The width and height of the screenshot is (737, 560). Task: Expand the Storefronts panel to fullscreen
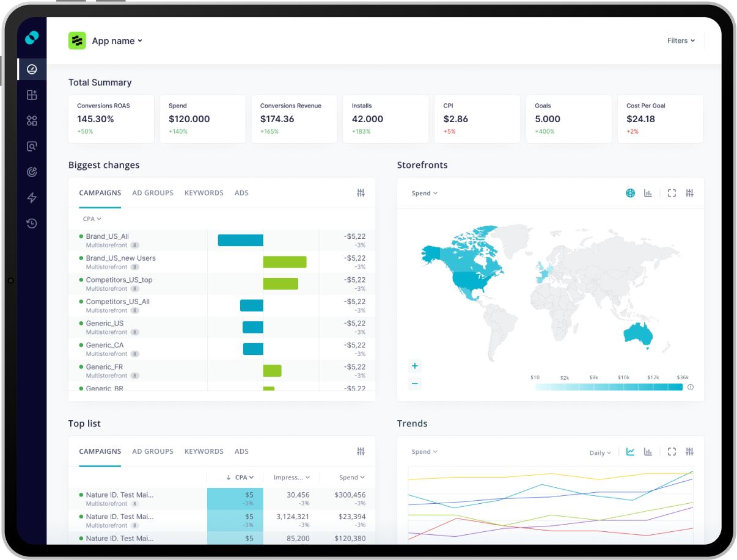coord(672,194)
